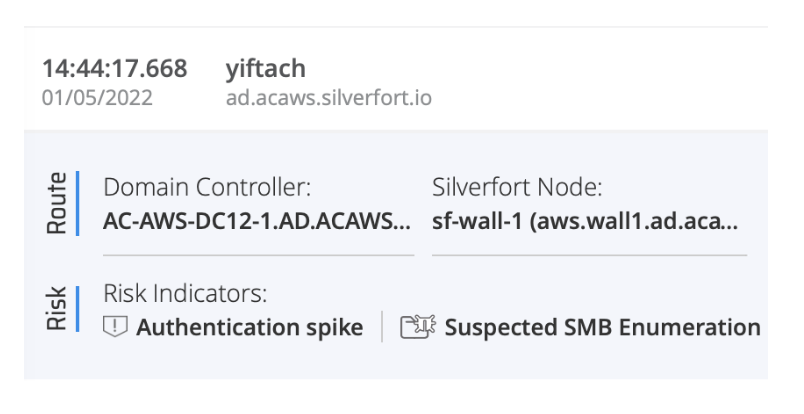Click the Silverfort Node field label
This screenshot has height=414, width=804.
coord(516,187)
